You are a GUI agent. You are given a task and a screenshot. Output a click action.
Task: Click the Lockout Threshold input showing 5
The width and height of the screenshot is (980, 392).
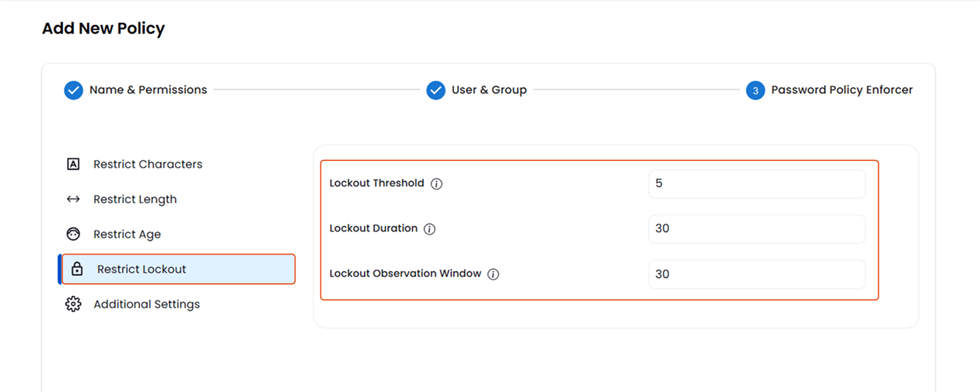[756, 183]
